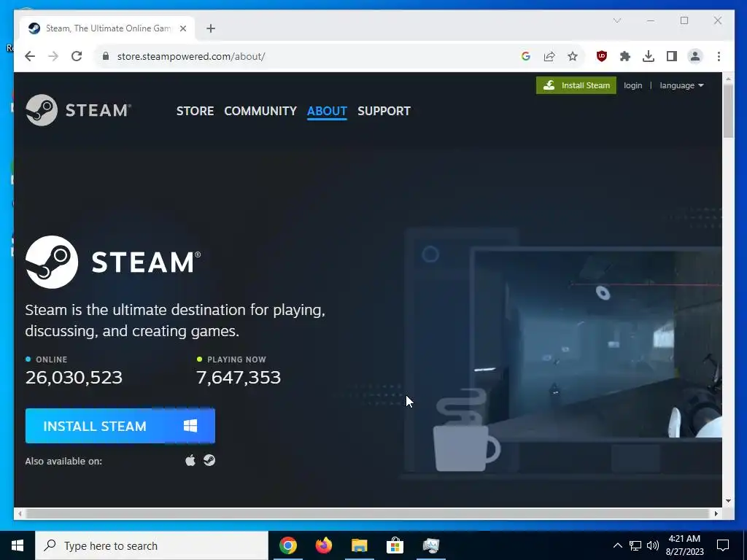This screenshot has width=747, height=560.
Task: Open Chrome from the taskbar
Action: click(x=287, y=545)
